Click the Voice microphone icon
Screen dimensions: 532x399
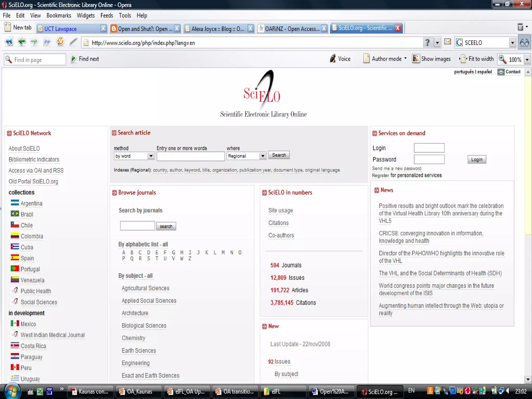pos(333,59)
